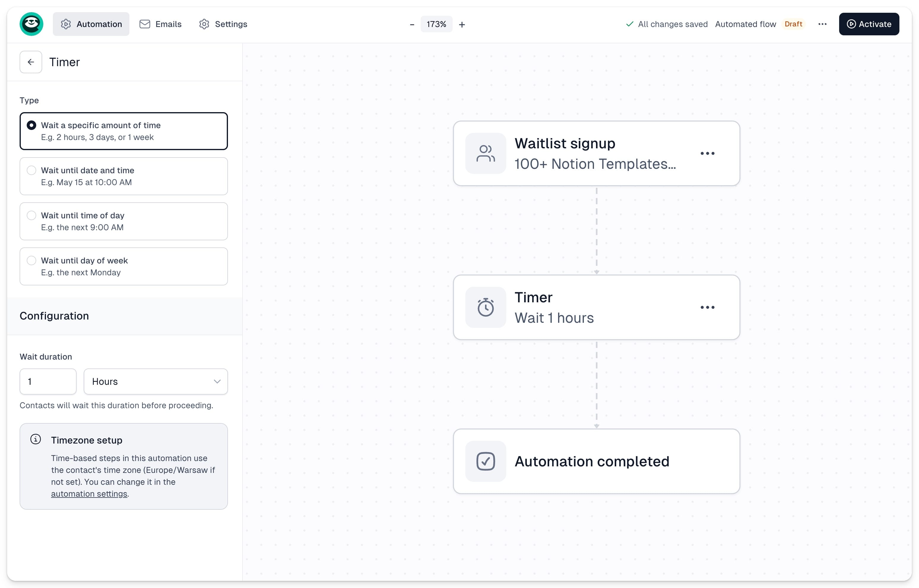
Task: Click the Draft status badge
Action: click(793, 24)
